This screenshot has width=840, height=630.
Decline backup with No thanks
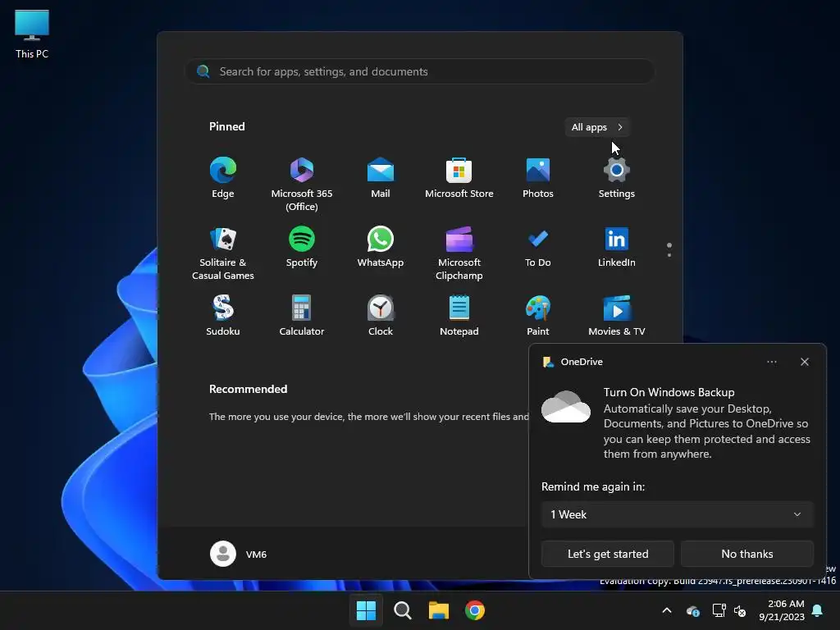746,554
